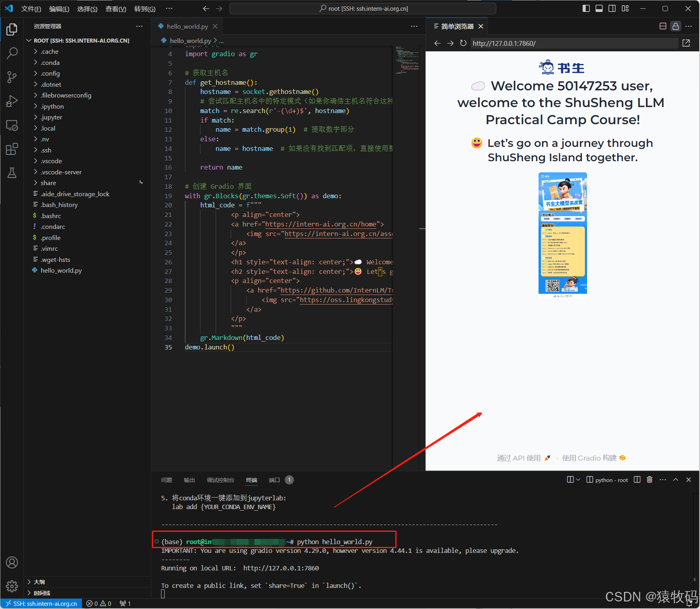This screenshot has height=609, width=700.
Task: Expand the .vscode-server folder
Action: pyautogui.click(x=87, y=172)
